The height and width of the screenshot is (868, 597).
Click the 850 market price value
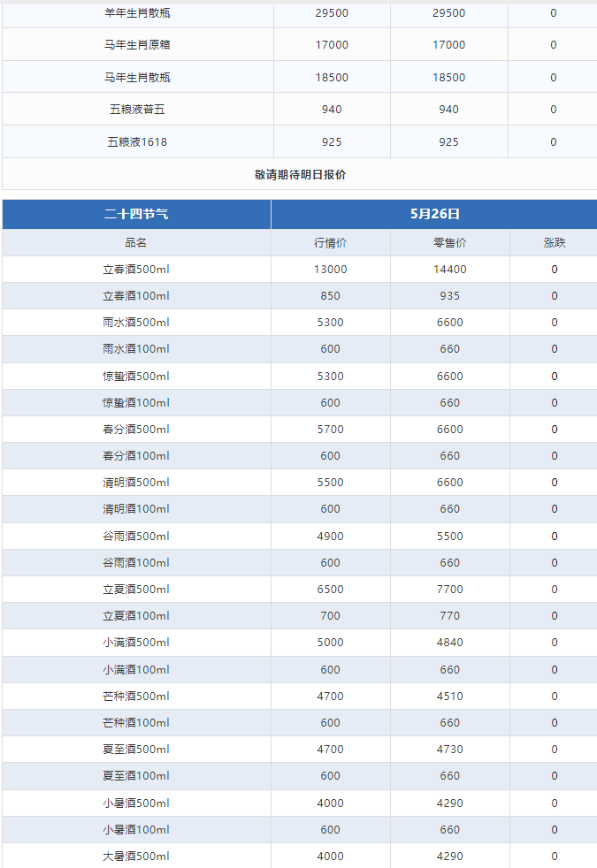point(330,295)
